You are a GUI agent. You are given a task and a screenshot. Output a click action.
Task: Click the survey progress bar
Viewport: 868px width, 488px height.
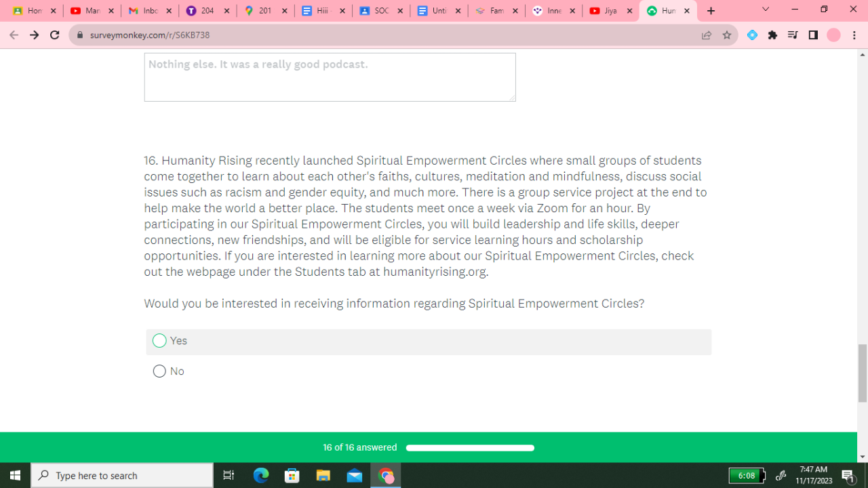pos(470,448)
